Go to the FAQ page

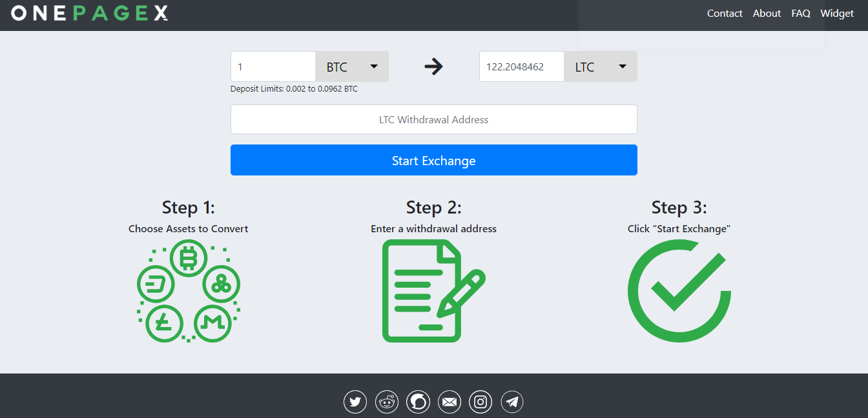(x=801, y=14)
